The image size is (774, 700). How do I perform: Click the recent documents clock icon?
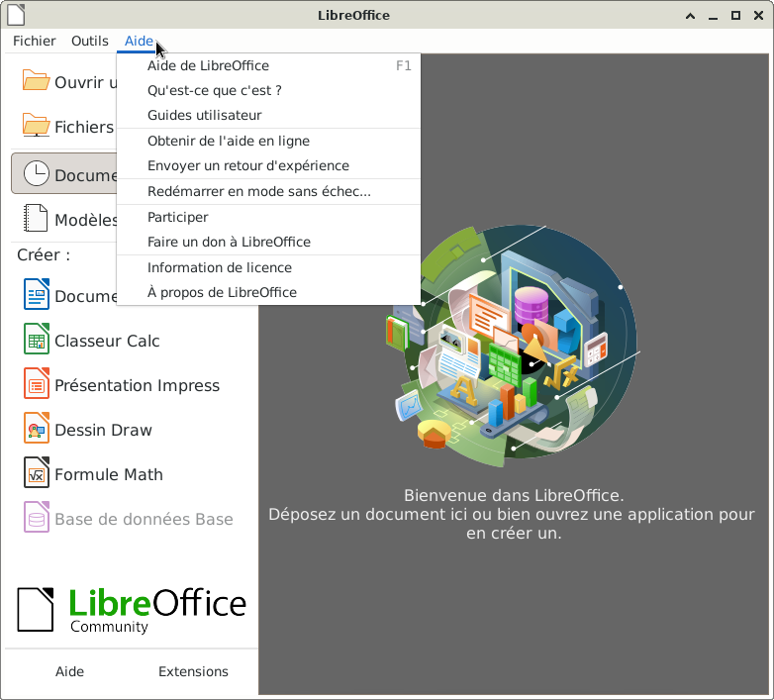point(36,174)
